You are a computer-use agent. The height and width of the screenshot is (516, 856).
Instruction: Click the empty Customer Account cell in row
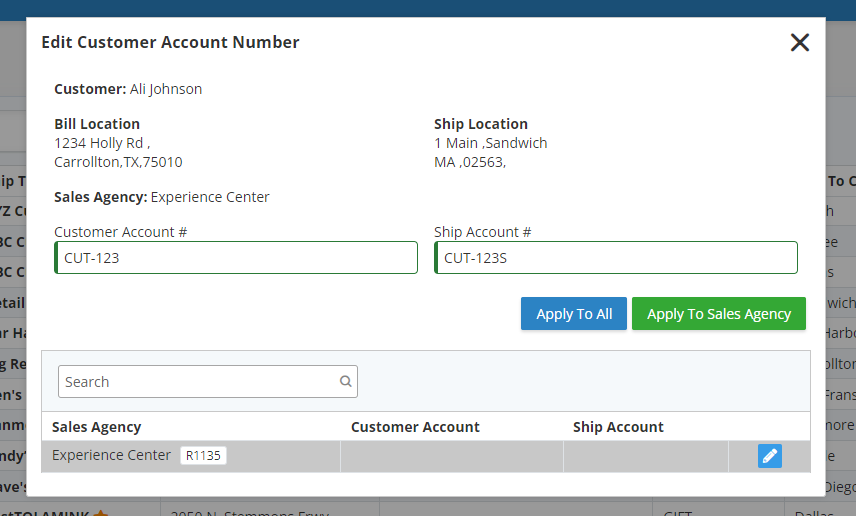pos(451,456)
